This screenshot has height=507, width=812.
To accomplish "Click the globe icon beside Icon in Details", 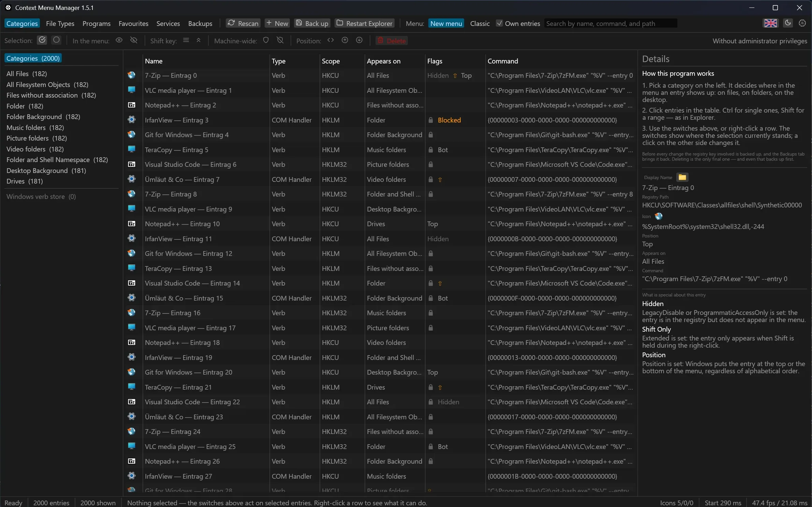I will pos(659,216).
